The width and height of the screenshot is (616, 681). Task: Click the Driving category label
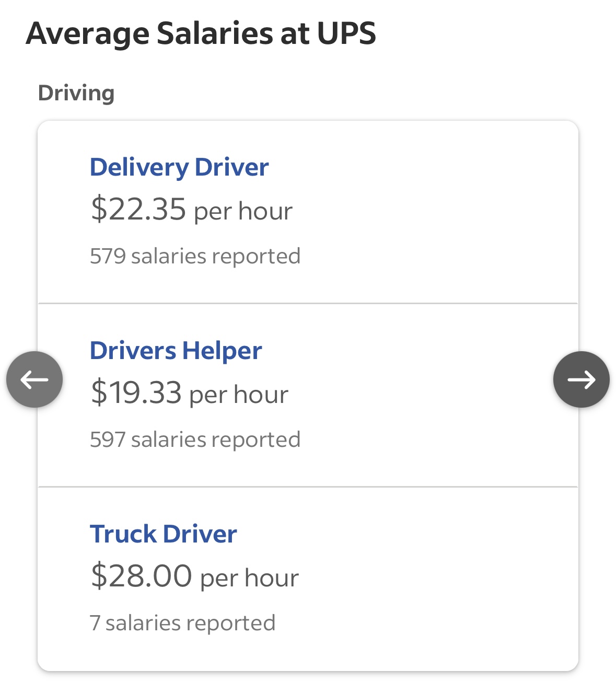(76, 93)
